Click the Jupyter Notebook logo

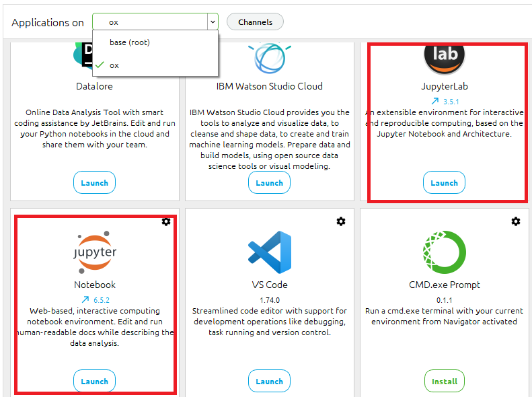(x=95, y=252)
